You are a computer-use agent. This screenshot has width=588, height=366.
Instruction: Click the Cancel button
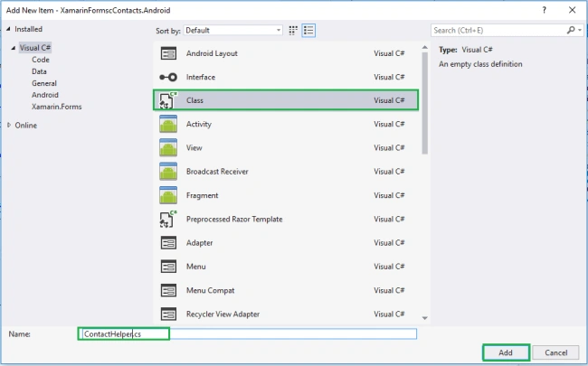click(555, 352)
